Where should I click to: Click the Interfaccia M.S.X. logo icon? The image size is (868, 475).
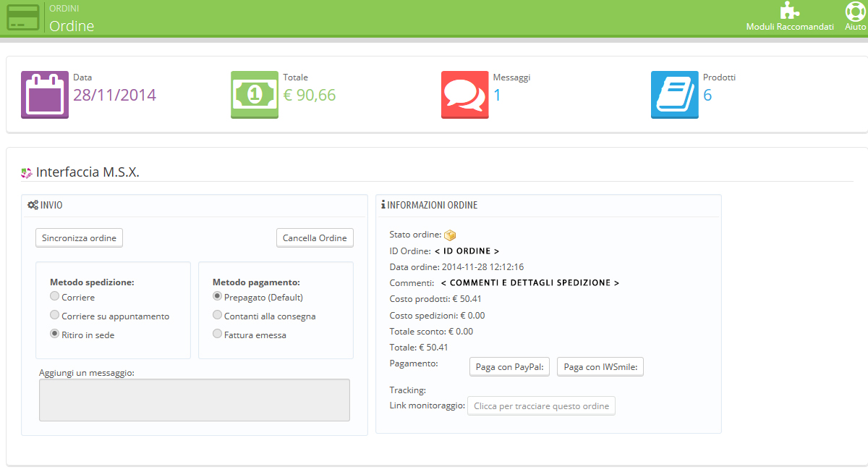pos(27,173)
